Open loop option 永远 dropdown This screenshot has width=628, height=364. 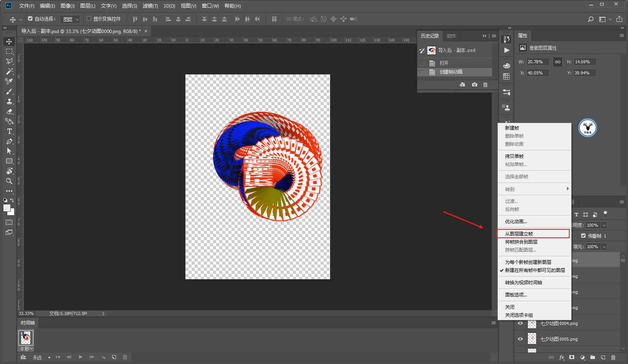click(41, 357)
